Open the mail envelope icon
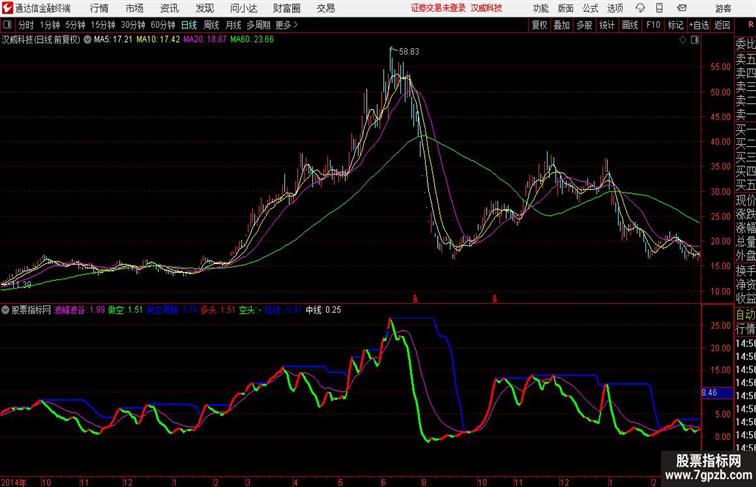Image resolution: width=756 pixels, height=487 pixels. [x=682, y=8]
